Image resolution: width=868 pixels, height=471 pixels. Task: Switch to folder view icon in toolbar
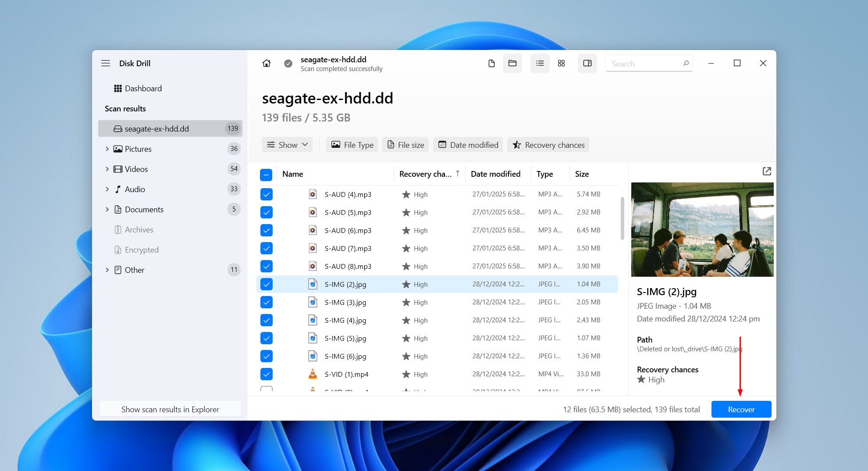512,64
